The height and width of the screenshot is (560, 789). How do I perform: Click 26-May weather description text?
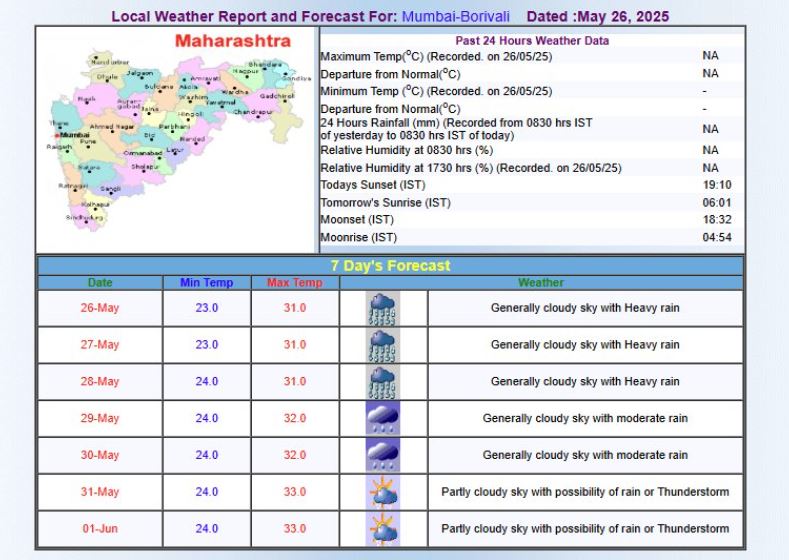[585, 308]
